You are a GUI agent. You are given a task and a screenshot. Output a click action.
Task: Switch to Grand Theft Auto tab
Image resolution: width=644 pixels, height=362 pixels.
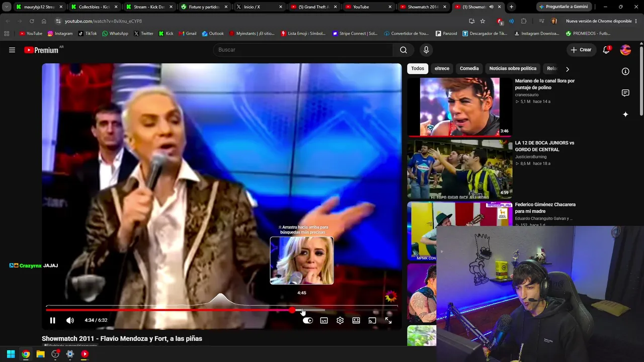pos(314,7)
